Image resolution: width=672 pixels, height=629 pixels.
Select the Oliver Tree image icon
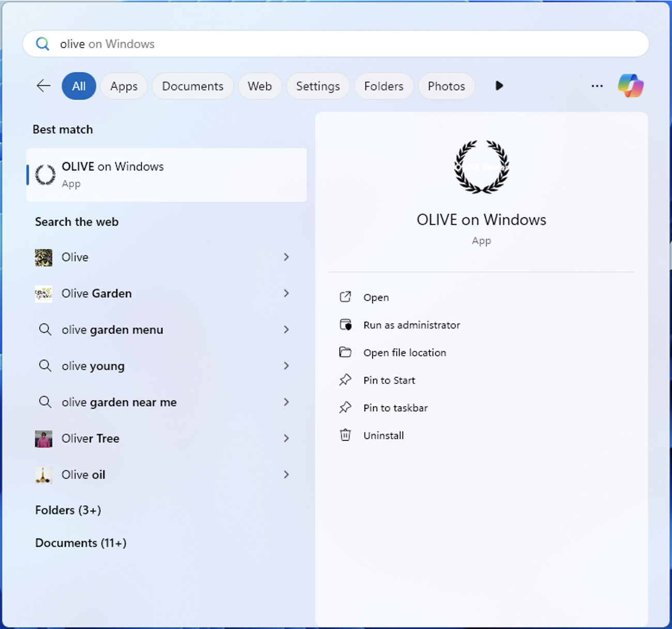click(44, 438)
